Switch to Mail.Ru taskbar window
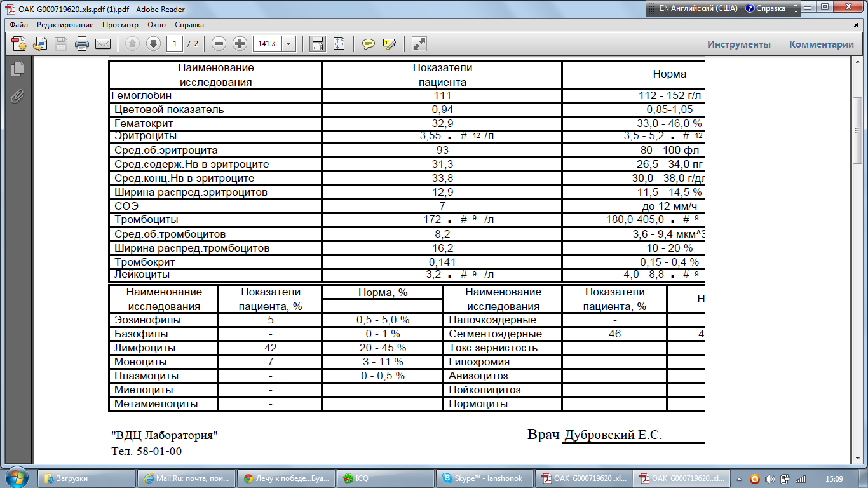 pyautogui.click(x=186, y=478)
